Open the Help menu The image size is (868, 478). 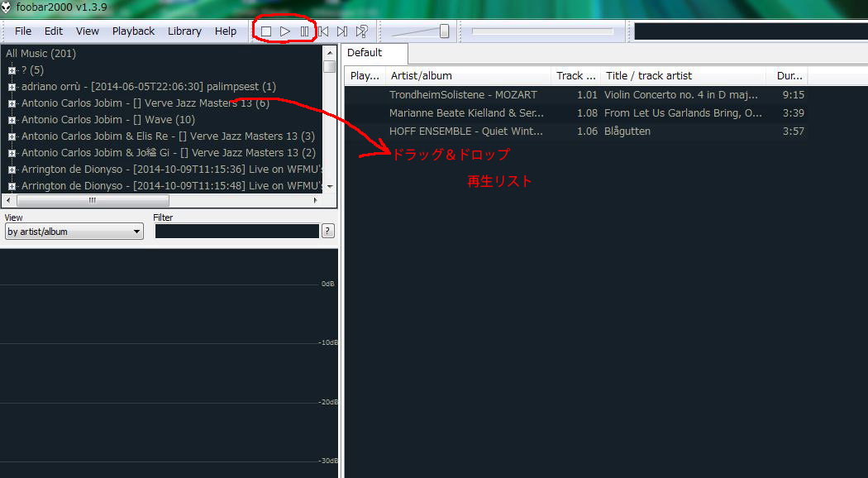(x=226, y=31)
